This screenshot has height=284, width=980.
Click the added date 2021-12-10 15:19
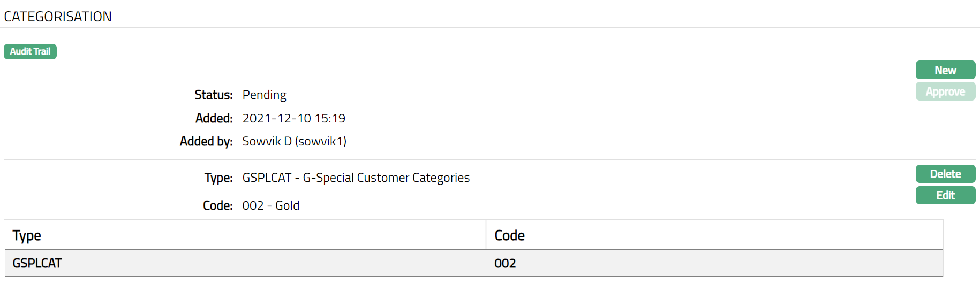pos(293,118)
